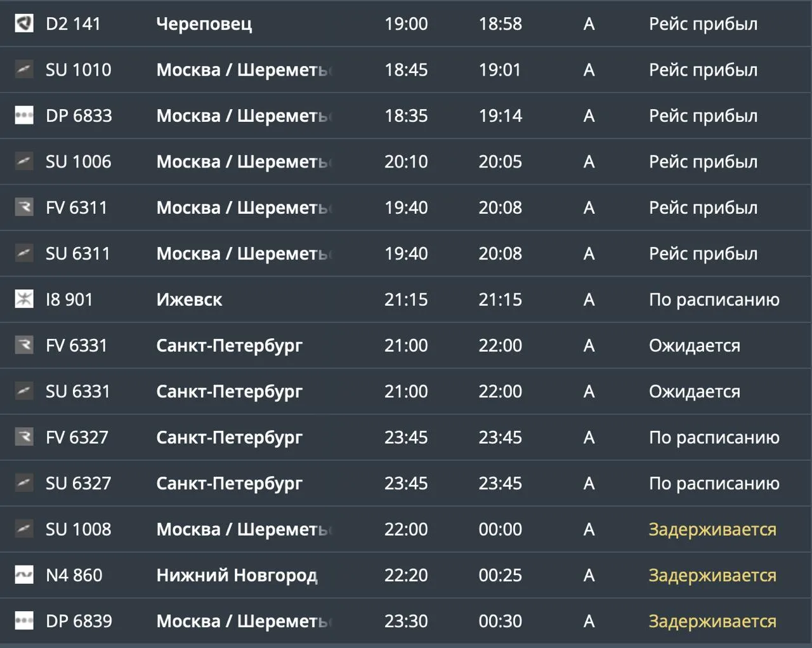Open flight number SU 1006
Viewport: 812px width, 648px height.
click(78, 162)
